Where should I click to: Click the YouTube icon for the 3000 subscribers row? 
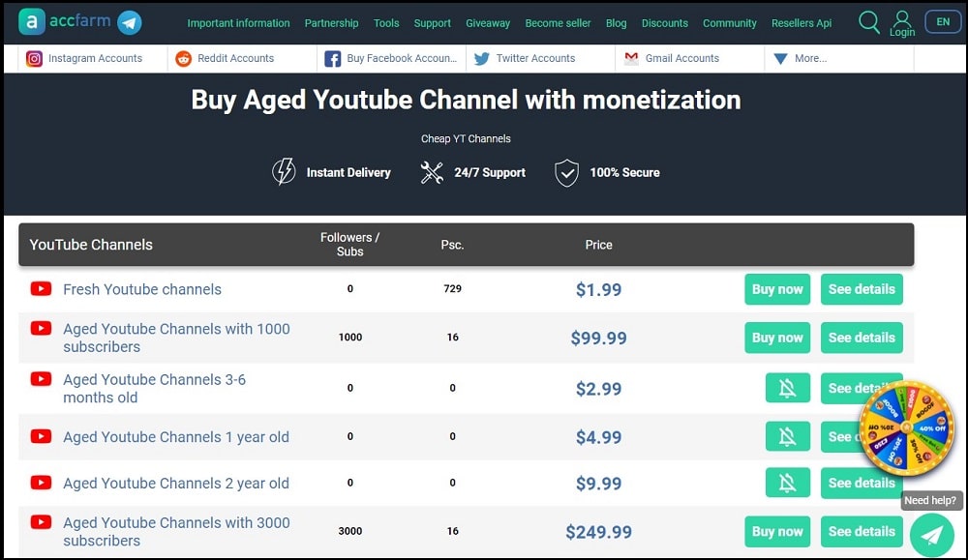[x=41, y=521]
